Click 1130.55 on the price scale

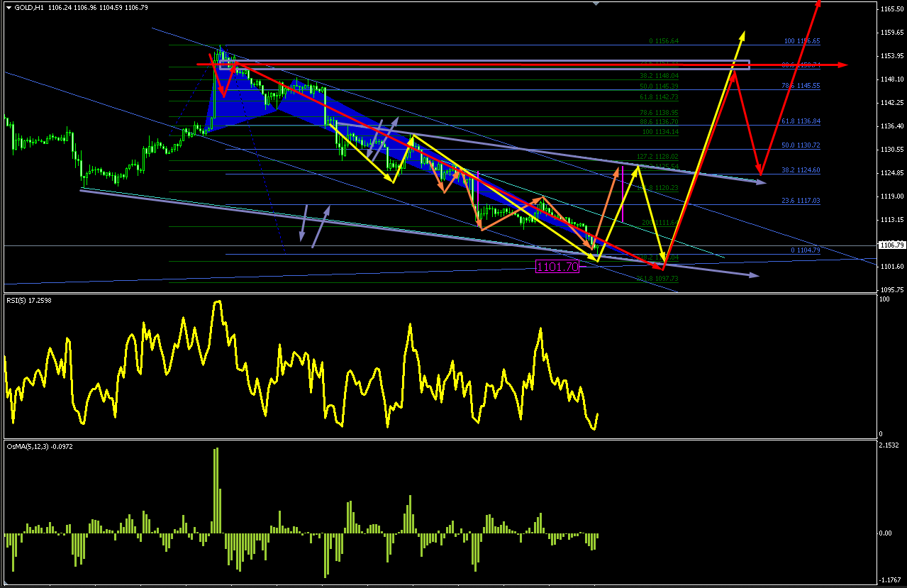pyautogui.click(x=891, y=150)
